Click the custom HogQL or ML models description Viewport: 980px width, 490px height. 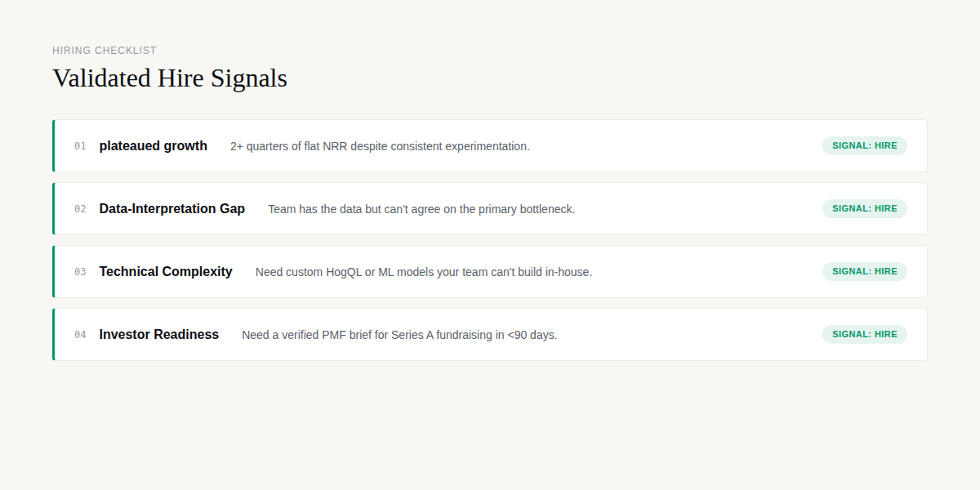(424, 272)
